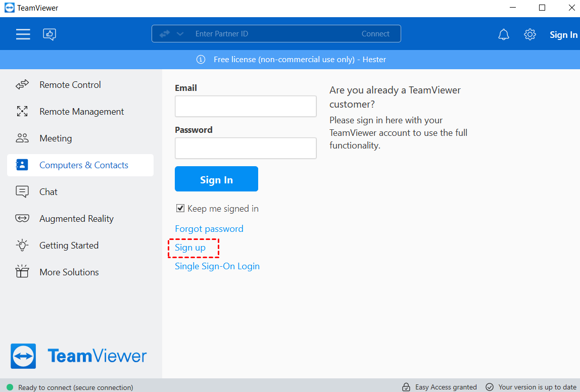The height and width of the screenshot is (392, 580).
Task: Select the Remote Management sidebar icon
Action: click(22, 111)
